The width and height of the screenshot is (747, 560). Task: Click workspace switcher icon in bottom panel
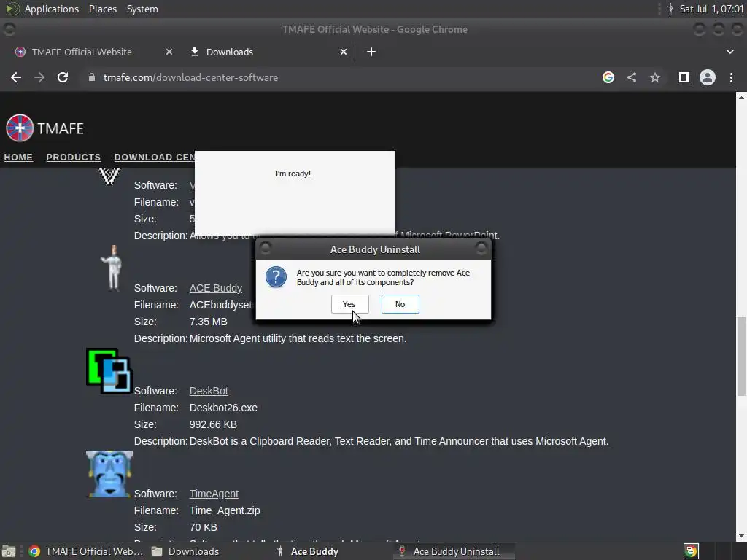(691, 551)
